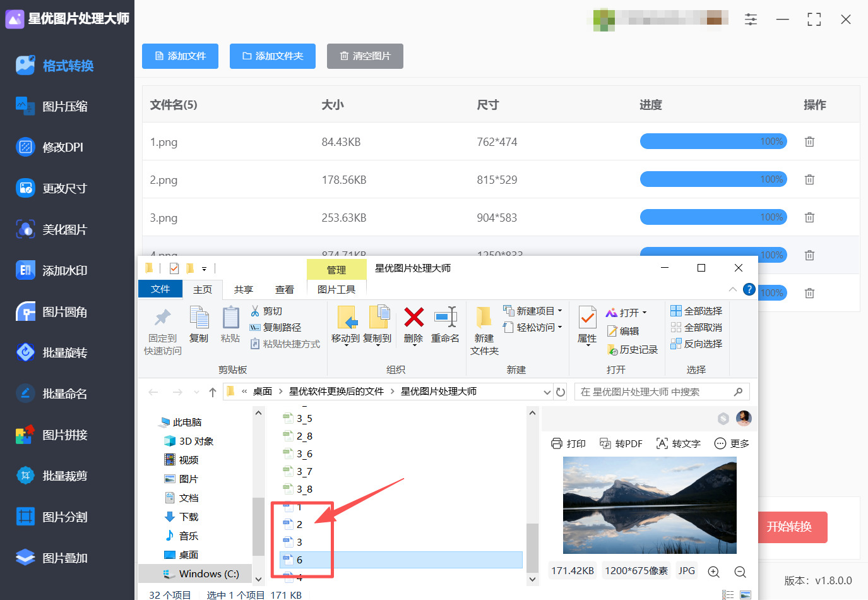Open the 格式转换 sidebar tool

pyautogui.click(x=56, y=66)
